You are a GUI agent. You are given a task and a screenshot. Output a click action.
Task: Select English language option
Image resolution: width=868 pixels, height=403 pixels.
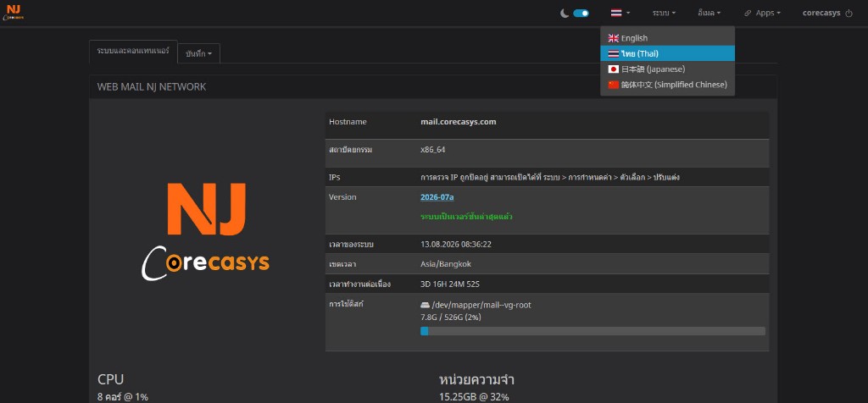pos(667,38)
